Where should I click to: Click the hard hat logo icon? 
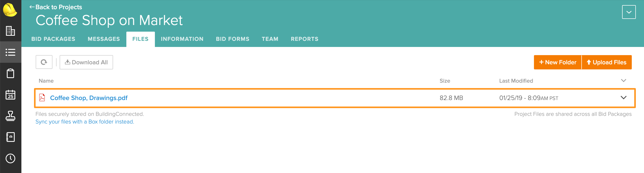coord(10,10)
